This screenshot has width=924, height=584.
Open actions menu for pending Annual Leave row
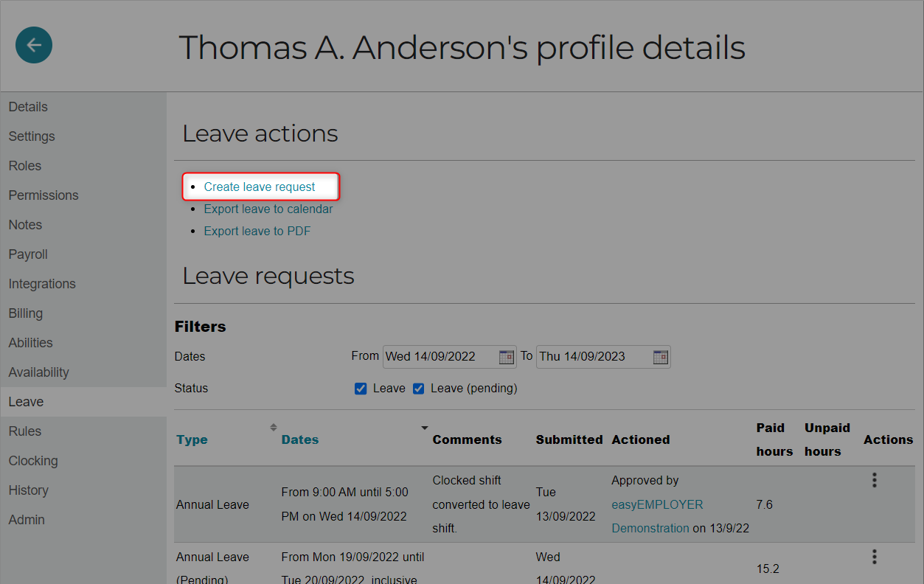875,557
